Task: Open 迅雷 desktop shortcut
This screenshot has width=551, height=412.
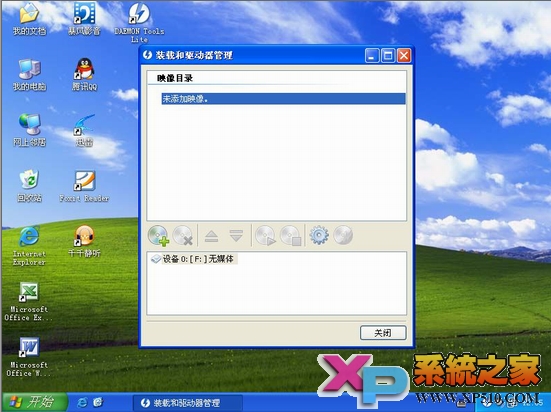Action: (x=84, y=130)
